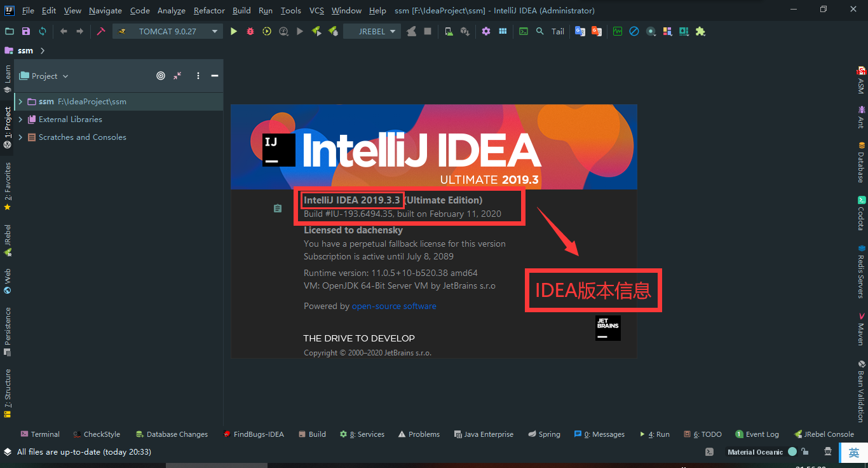Screen dimensions: 868x468
Task: Start the Debugger
Action: [x=250, y=31]
